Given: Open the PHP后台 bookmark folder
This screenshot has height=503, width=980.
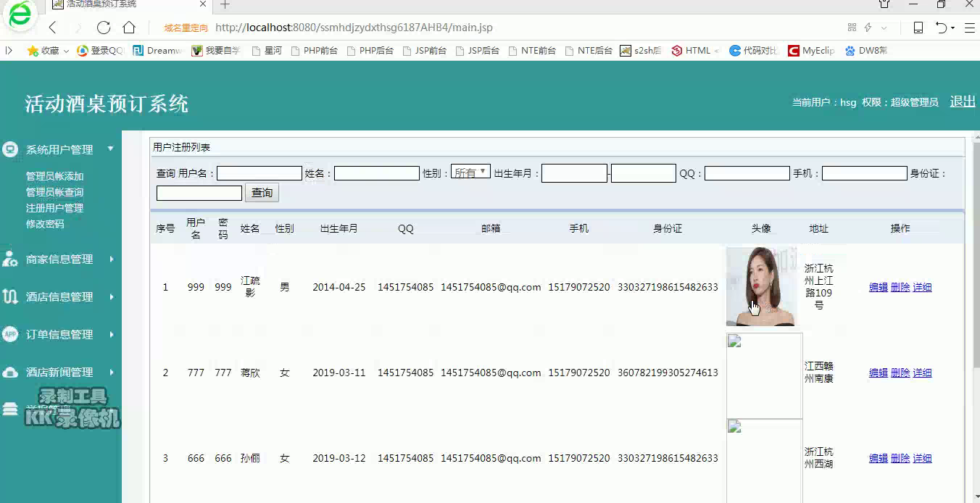Looking at the screenshot, I should point(370,51).
